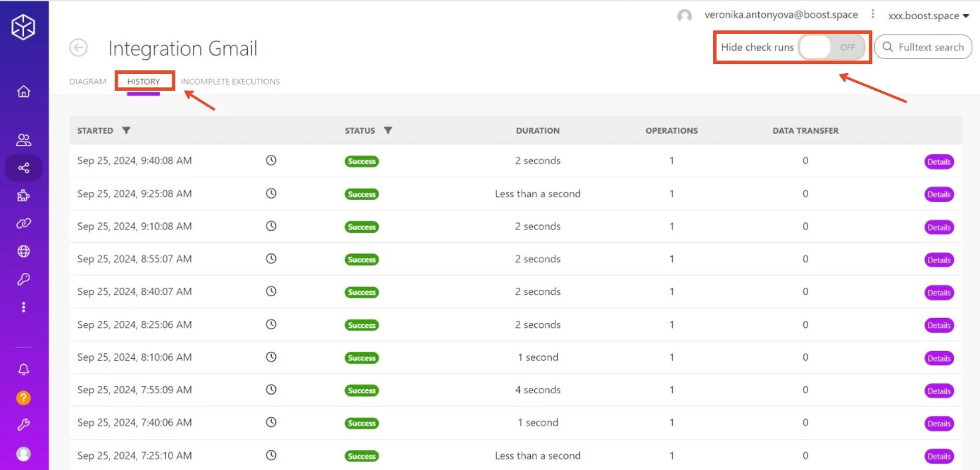Click the Success badge for 8:10:06 AM
The height and width of the screenshot is (470, 980).
[362, 357]
